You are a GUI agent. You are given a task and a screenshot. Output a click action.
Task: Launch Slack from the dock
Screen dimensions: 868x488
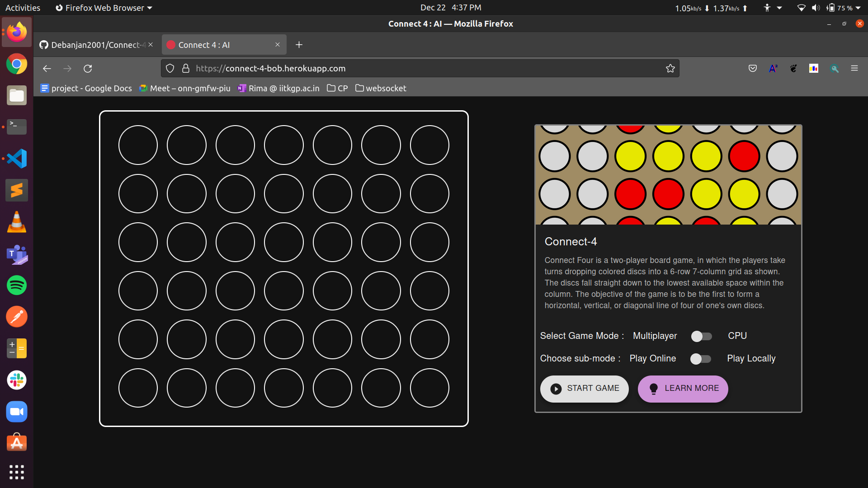click(17, 380)
